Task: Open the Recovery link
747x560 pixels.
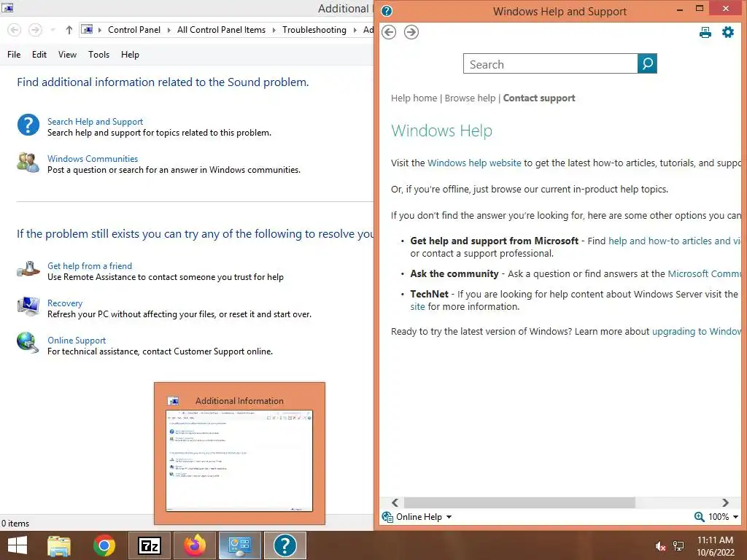Action: (65, 303)
